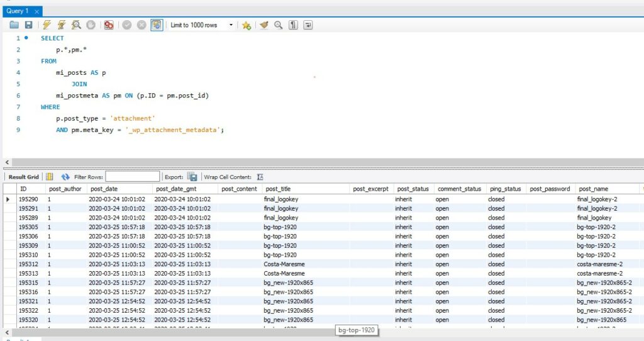This screenshot has height=341, width=644.
Task: Click the post_password column header
Action: coord(550,189)
